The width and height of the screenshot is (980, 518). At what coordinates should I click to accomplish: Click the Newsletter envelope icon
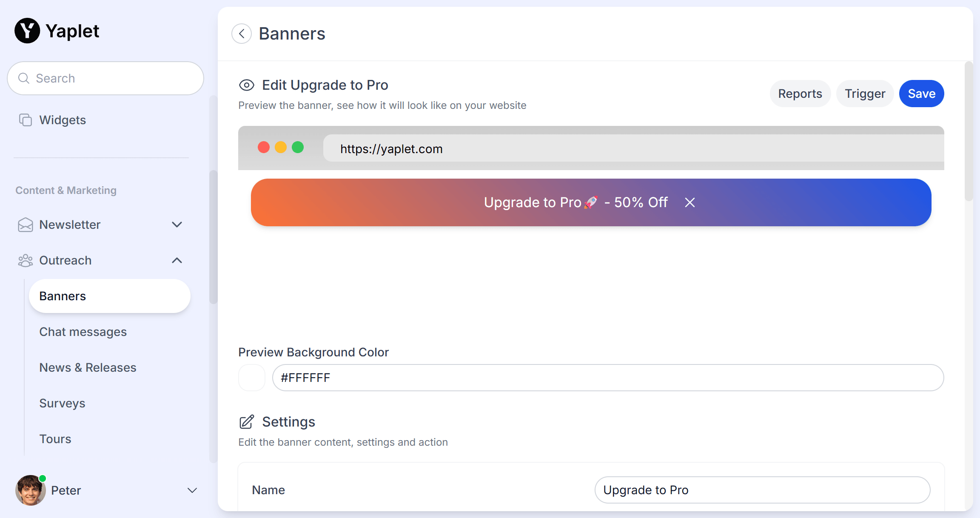[26, 225]
